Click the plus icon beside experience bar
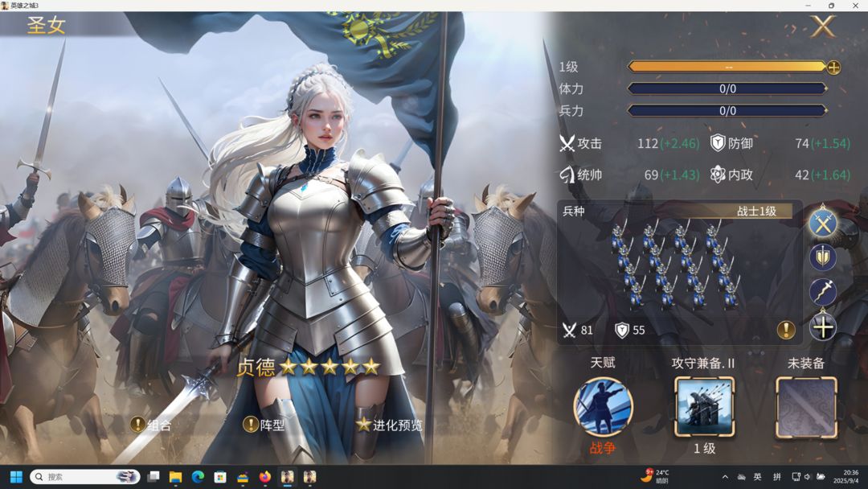This screenshot has width=868, height=489. pyautogui.click(x=833, y=68)
